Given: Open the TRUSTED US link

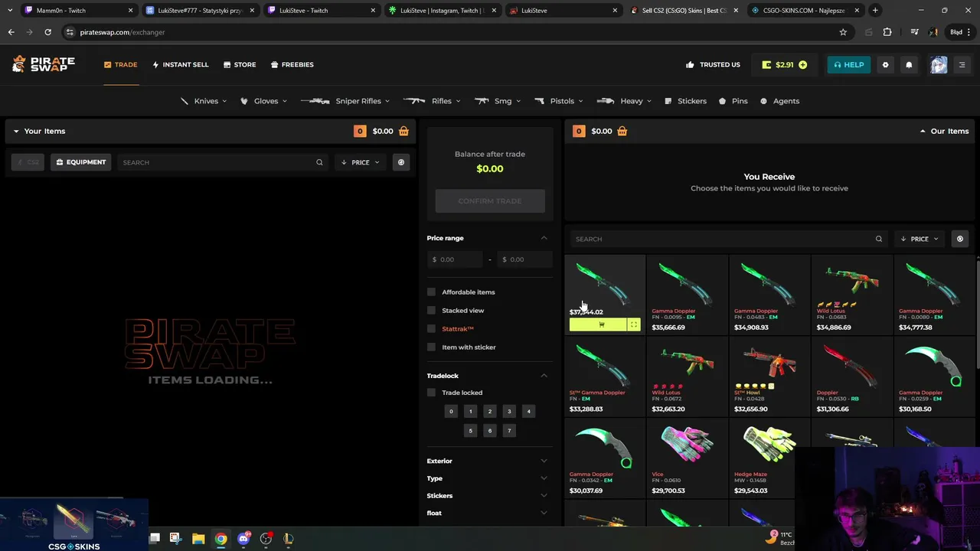Looking at the screenshot, I should (x=713, y=64).
